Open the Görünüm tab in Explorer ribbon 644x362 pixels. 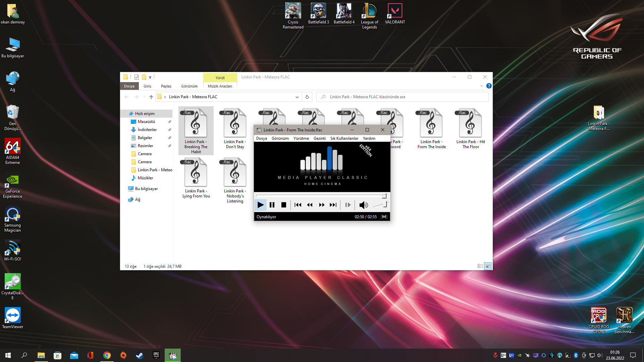point(189,86)
